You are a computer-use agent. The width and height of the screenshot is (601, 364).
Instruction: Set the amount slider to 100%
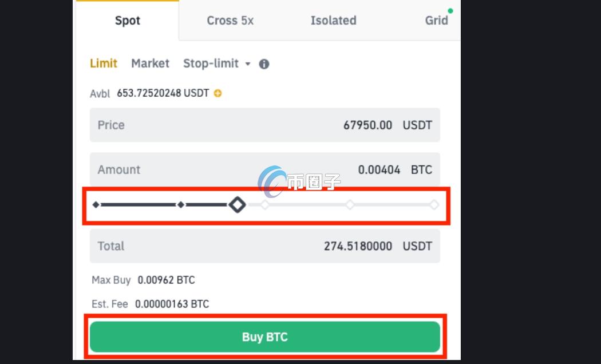coord(434,204)
